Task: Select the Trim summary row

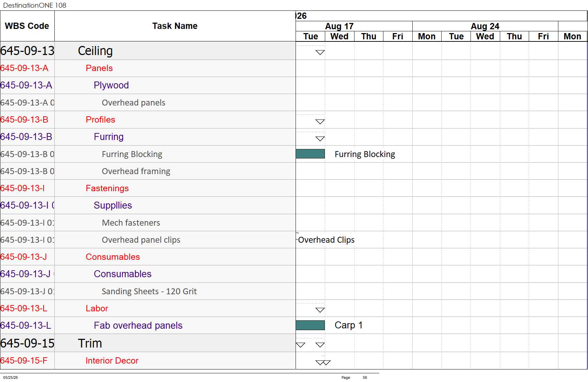Action: [148, 343]
